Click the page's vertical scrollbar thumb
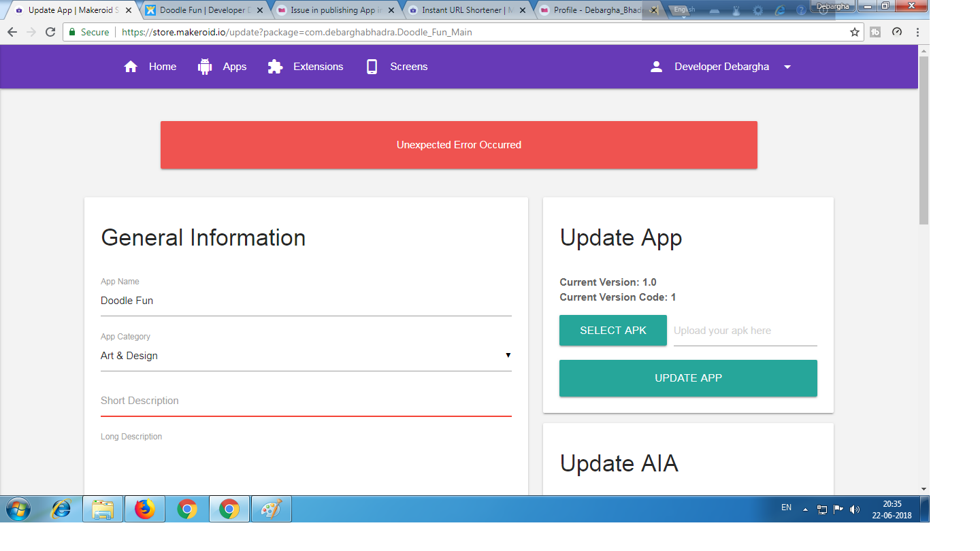The image size is (980, 551). (924, 139)
